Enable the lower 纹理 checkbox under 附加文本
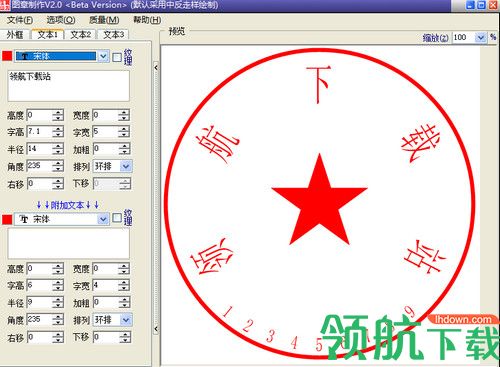The height and width of the screenshot is (367, 500). pyautogui.click(x=117, y=218)
